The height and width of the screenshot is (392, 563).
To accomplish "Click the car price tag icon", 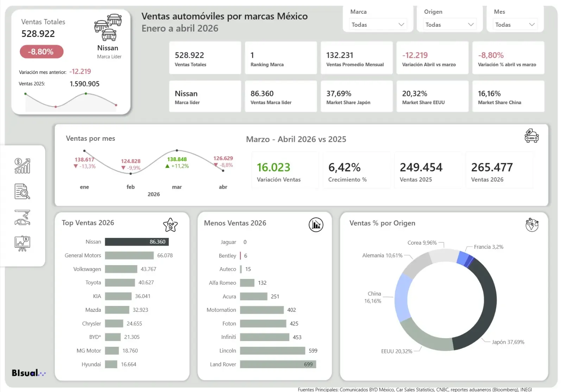I will pos(531,136).
